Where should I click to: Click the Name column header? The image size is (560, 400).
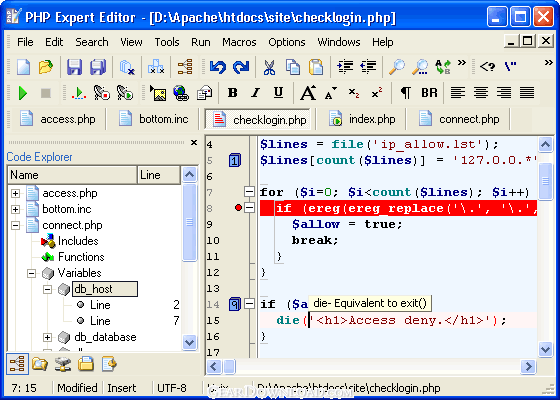[x=72, y=175]
